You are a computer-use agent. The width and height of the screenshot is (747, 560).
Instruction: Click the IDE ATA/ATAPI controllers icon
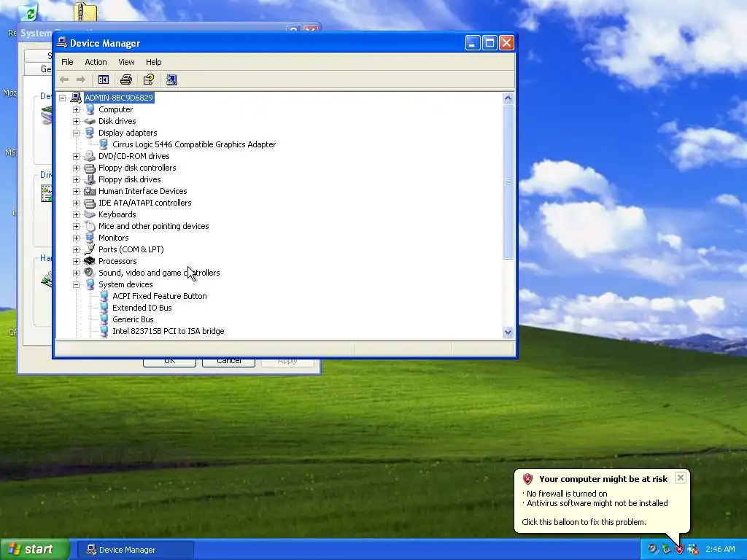90,203
